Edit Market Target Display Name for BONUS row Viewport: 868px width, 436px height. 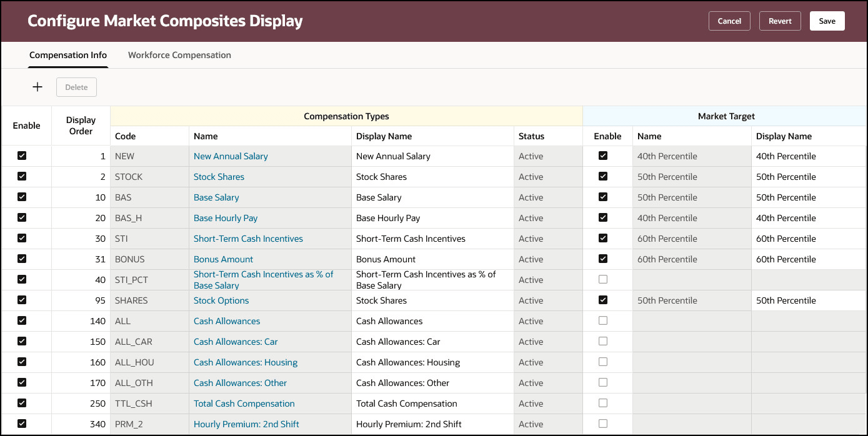pos(809,259)
